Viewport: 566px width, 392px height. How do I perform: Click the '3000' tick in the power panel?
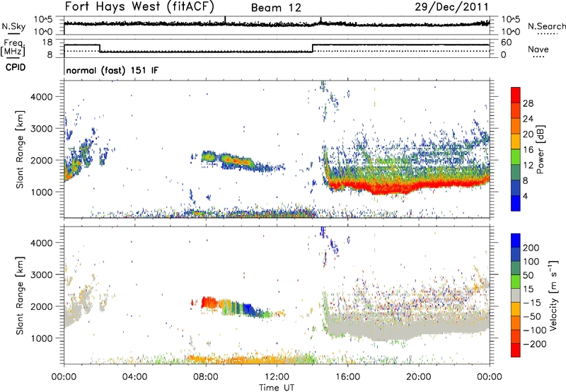42,129
